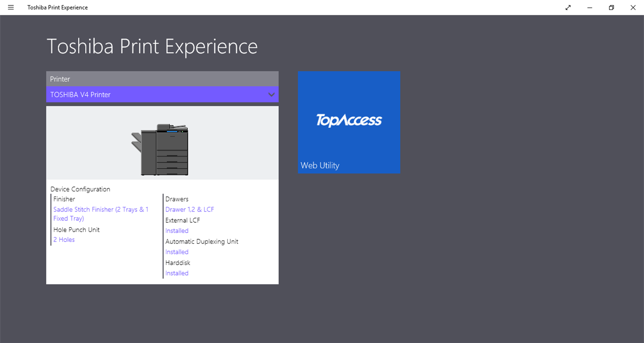Close the Toshiba Print Experience window

[x=633, y=8]
